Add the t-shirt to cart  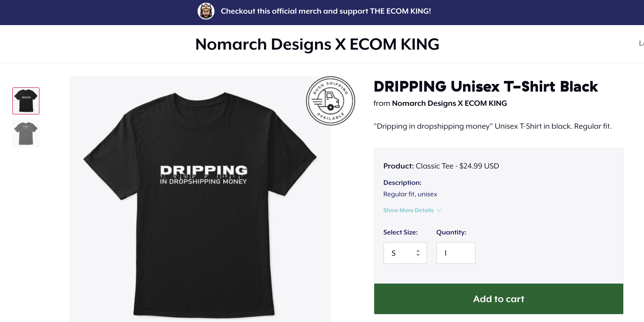click(x=498, y=299)
